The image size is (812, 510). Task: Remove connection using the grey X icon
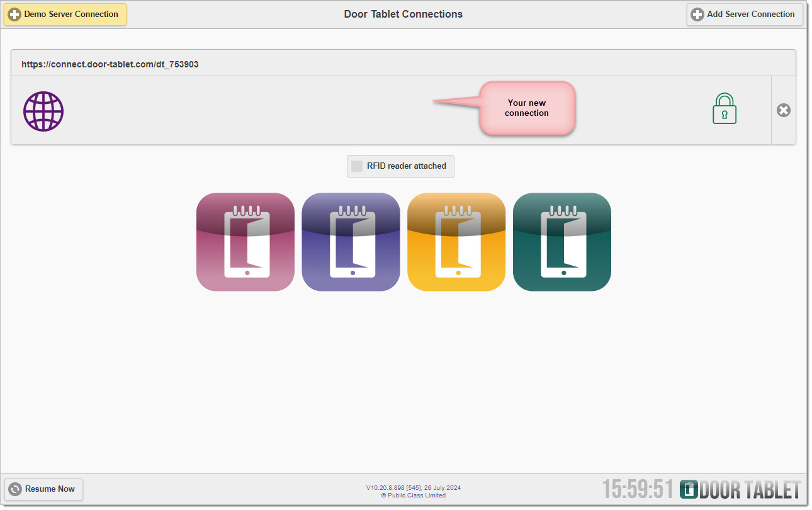click(x=783, y=110)
